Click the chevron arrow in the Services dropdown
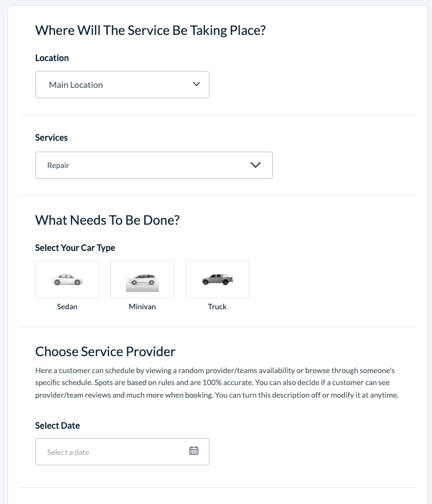Image resolution: width=432 pixels, height=504 pixels. (x=255, y=165)
